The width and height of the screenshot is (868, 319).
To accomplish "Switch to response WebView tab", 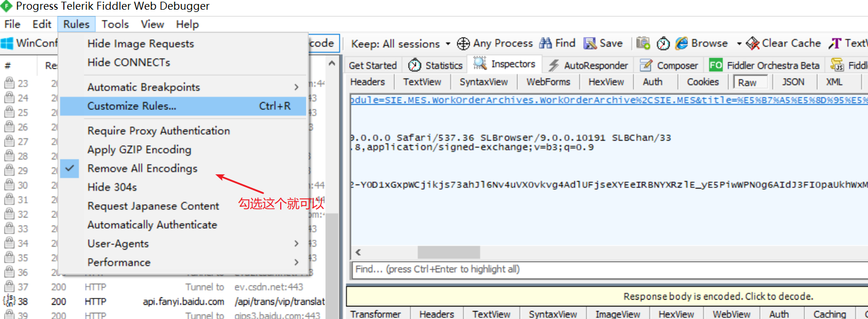I will pyautogui.click(x=732, y=314).
